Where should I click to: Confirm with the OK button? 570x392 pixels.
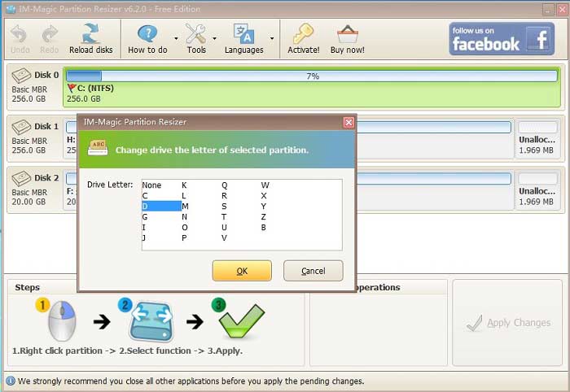pos(242,271)
